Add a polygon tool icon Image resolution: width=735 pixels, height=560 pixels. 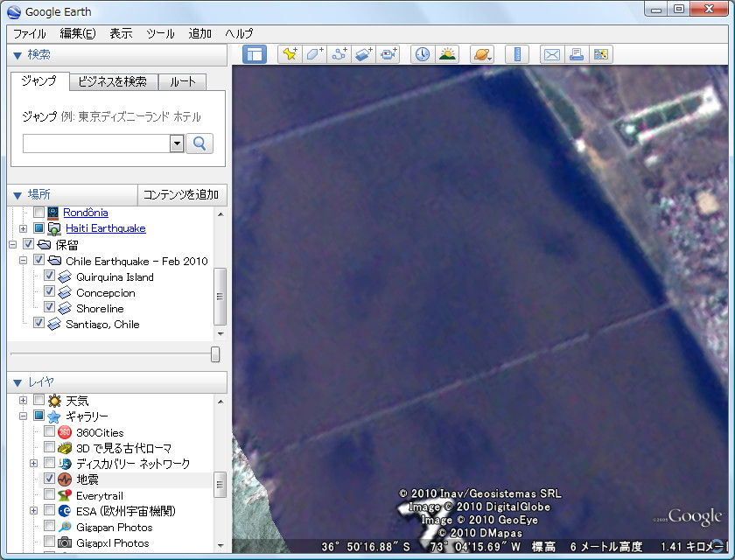(314, 54)
